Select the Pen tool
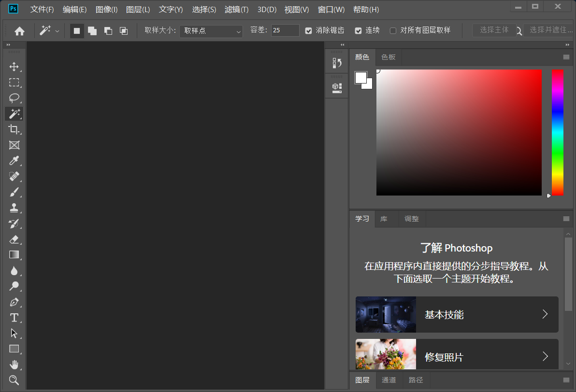 14,302
